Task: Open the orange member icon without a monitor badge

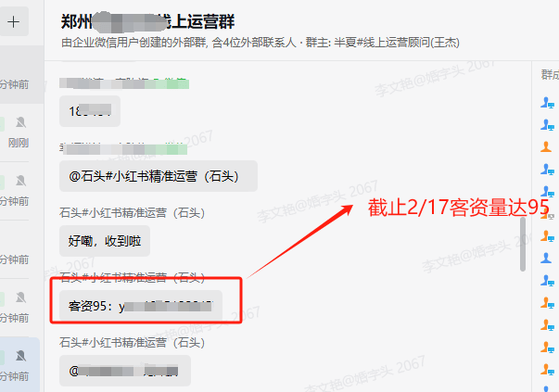Action: tap(546, 146)
